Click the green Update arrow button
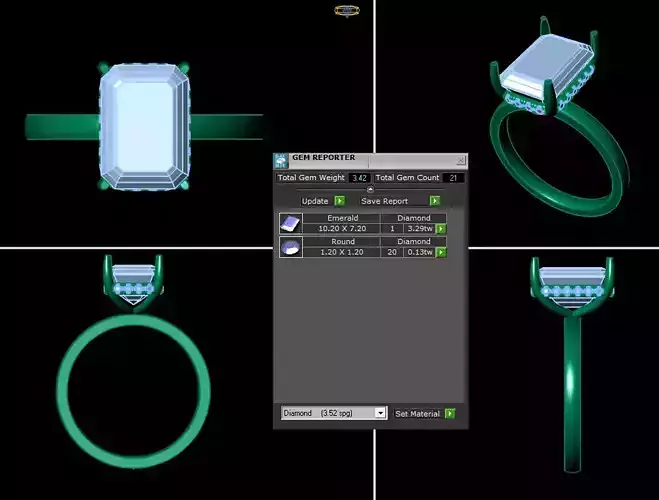 coord(340,201)
